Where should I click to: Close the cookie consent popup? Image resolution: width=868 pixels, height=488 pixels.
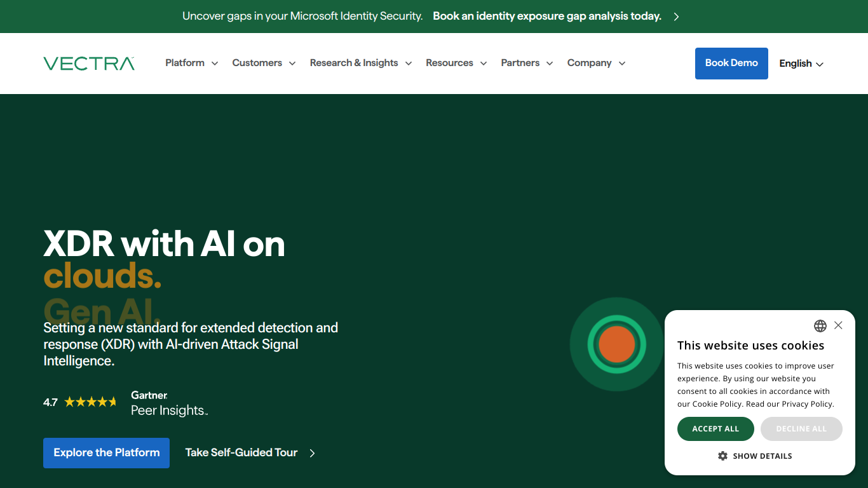(838, 325)
